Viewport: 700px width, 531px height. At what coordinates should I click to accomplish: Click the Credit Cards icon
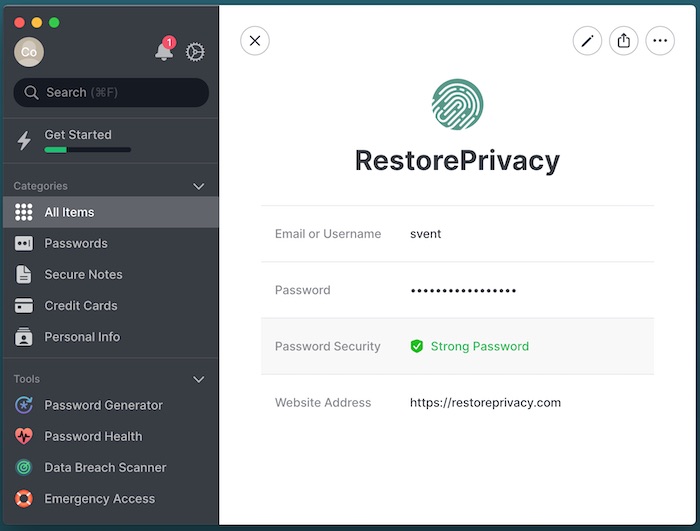tap(24, 306)
